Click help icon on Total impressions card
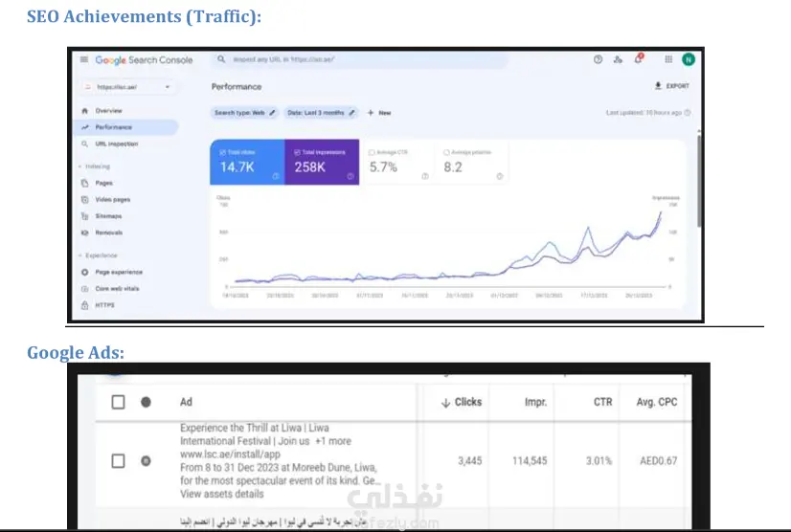791x532 pixels. (350, 176)
